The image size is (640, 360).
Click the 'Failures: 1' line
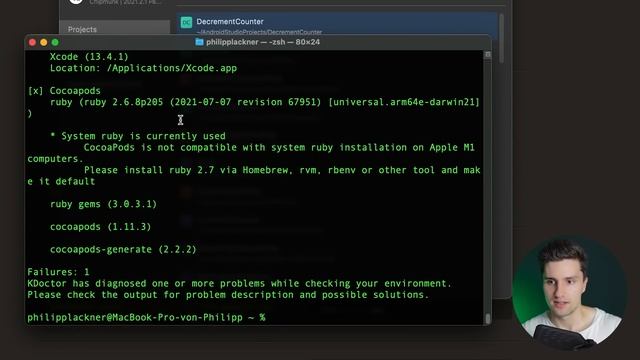pos(58,272)
